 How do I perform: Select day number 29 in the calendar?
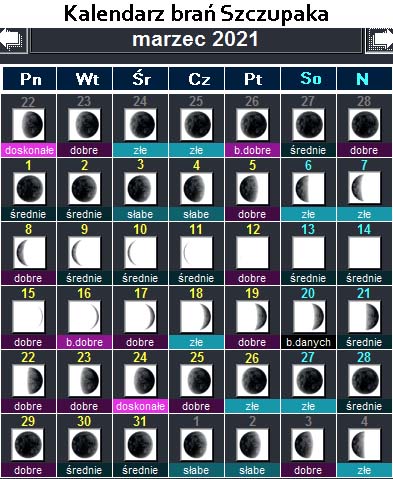(x=28, y=422)
